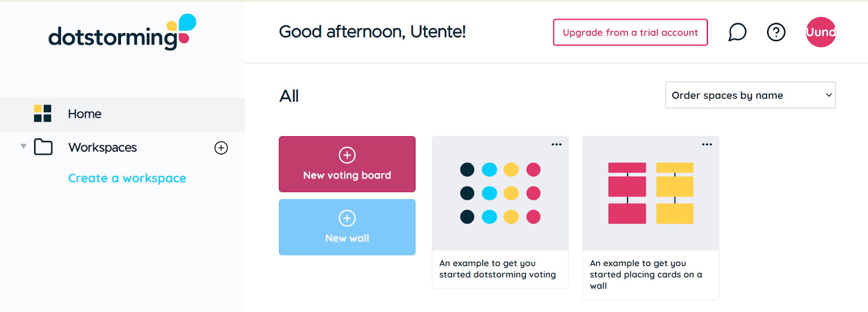The width and height of the screenshot is (868, 312).
Task: Click the plus icon on New wall
Action: 347,218
